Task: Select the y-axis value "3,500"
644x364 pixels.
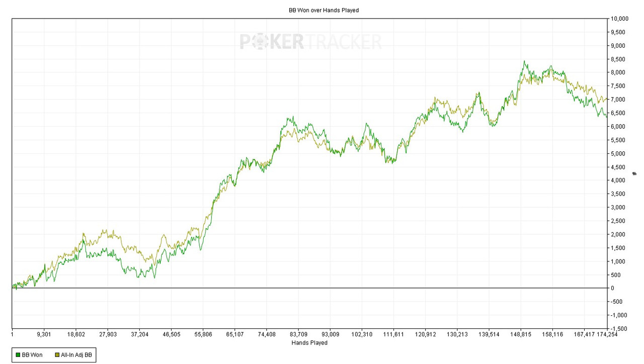Action: point(618,194)
